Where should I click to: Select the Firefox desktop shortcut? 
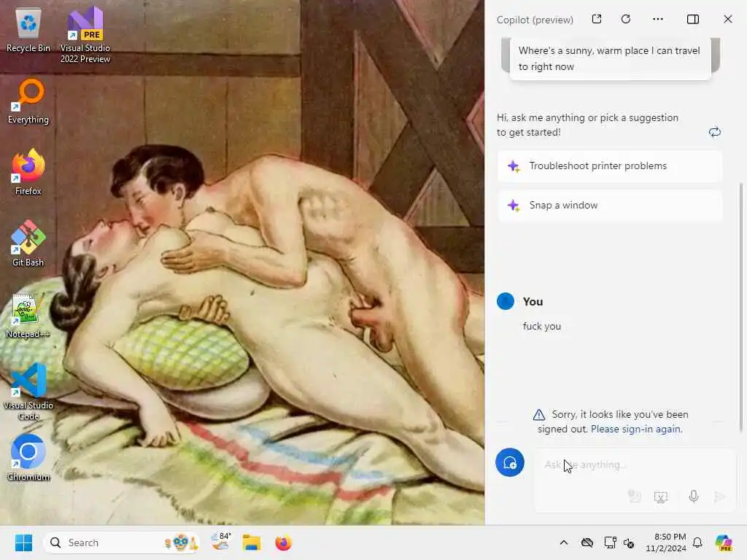(28, 172)
